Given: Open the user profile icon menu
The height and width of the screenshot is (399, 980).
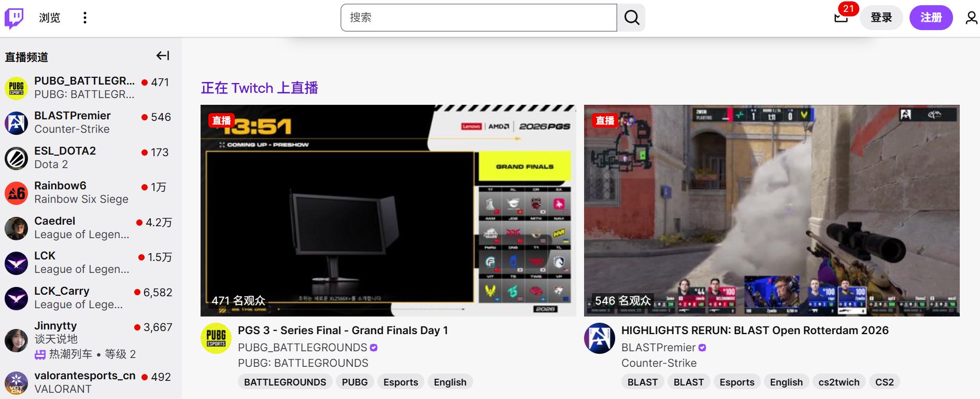Looking at the screenshot, I should tap(971, 18).
